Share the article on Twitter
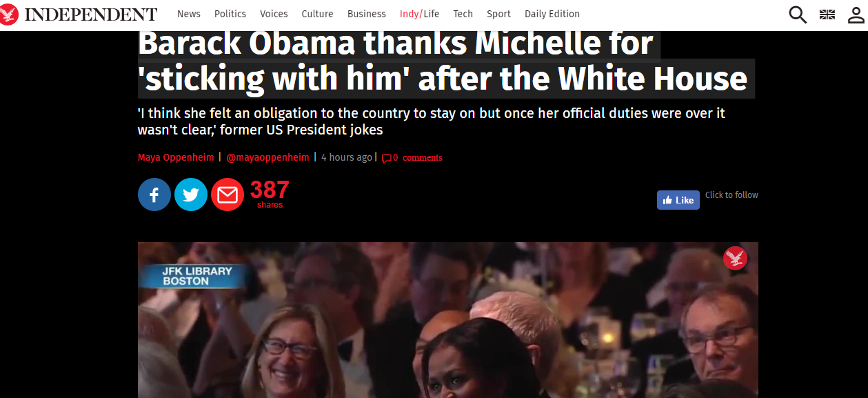Viewport: 868px width, 398px height. [191, 195]
